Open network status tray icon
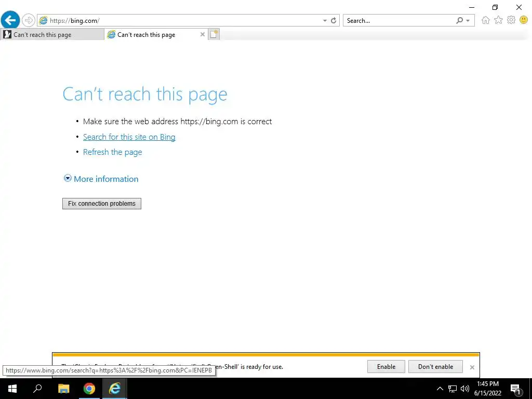 453,389
